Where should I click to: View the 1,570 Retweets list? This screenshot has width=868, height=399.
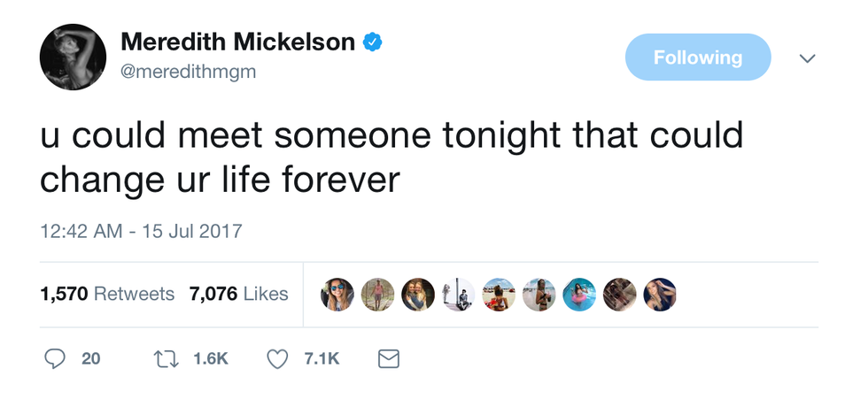coord(107,295)
